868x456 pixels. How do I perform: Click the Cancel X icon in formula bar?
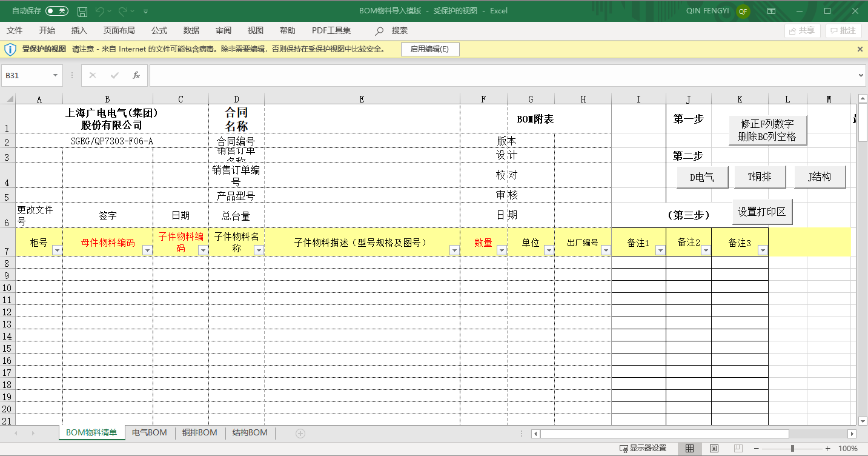pyautogui.click(x=92, y=75)
